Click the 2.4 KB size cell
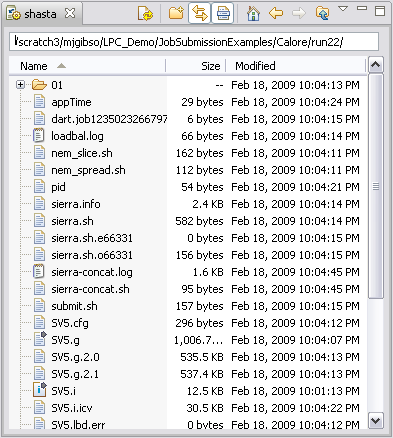The height and width of the screenshot is (438, 393). pos(208,204)
